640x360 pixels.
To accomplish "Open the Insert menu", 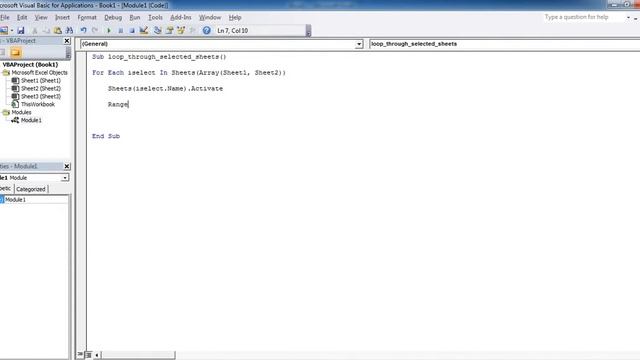I will [62, 18].
